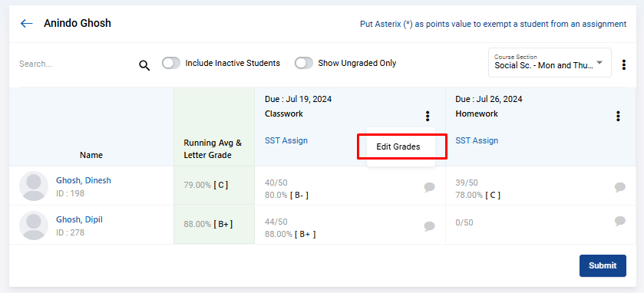Open student profile Ghosh, Dinesh

coord(84,180)
